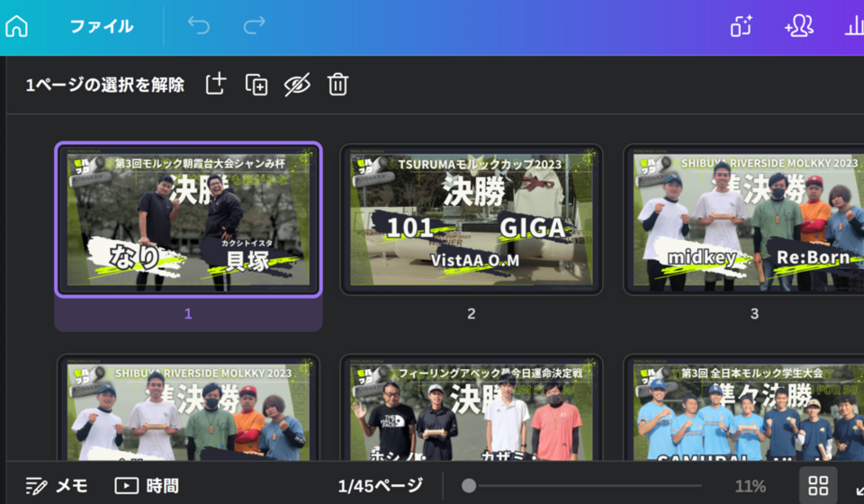Redo the last action
864x504 pixels.
tap(254, 25)
